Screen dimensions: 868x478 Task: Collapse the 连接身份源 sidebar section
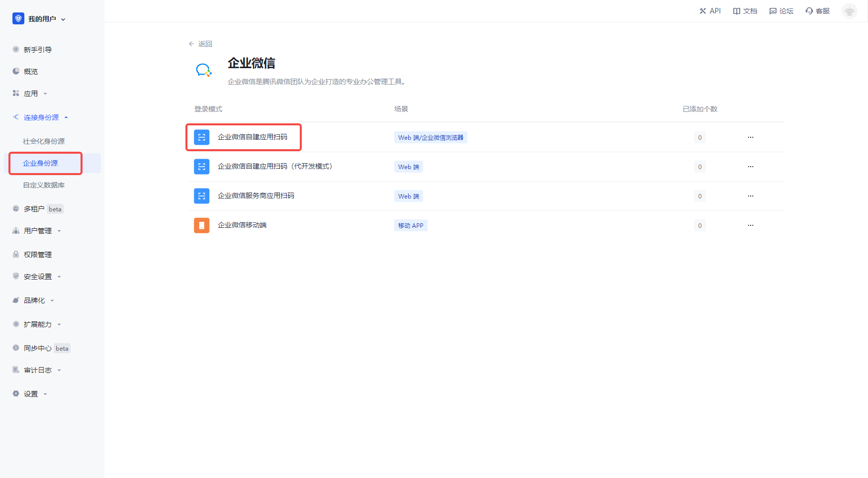[x=41, y=117]
